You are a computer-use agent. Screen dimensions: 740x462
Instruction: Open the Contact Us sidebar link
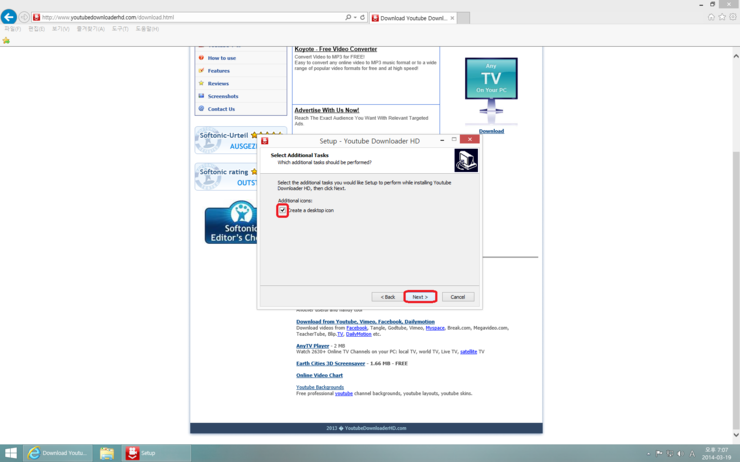point(221,109)
